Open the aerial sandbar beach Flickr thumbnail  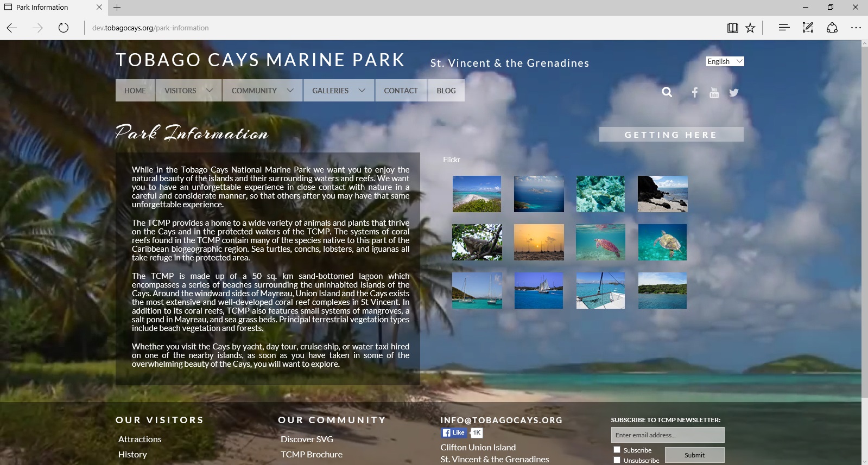pyautogui.click(x=477, y=194)
